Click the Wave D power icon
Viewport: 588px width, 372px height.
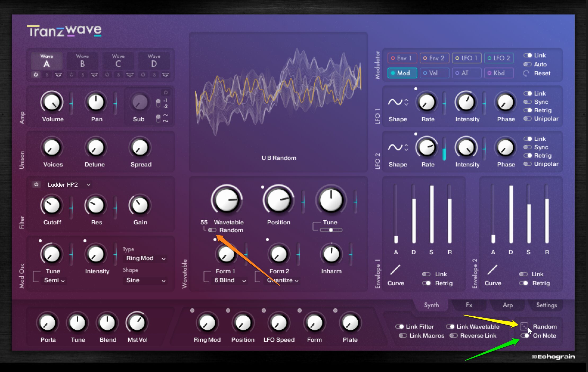tap(143, 75)
